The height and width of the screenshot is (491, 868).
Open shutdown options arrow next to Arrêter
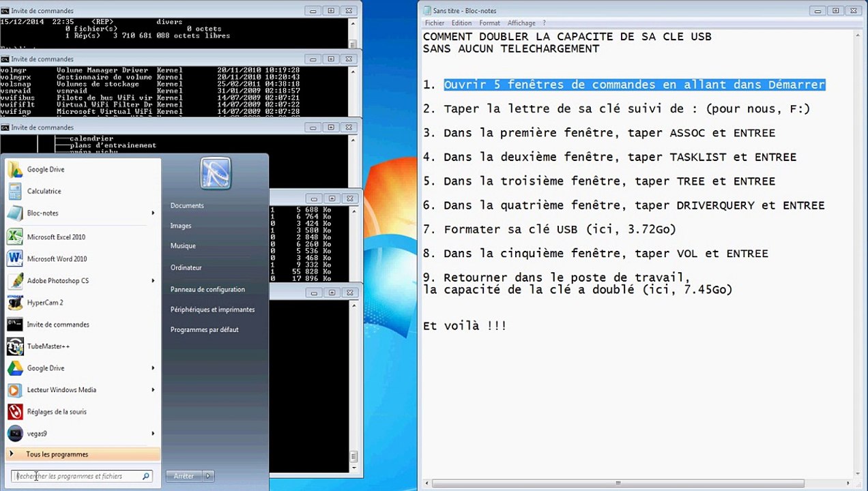[x=209, y=477]
